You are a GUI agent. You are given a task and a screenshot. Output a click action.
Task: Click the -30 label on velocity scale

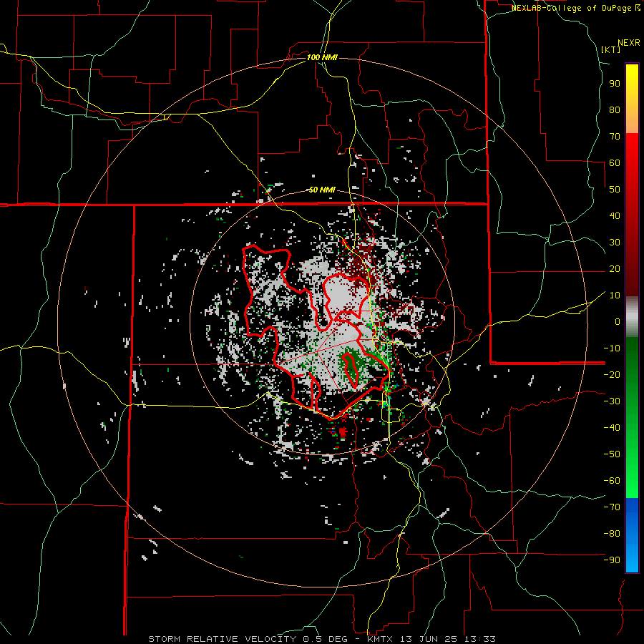point(612,401)
